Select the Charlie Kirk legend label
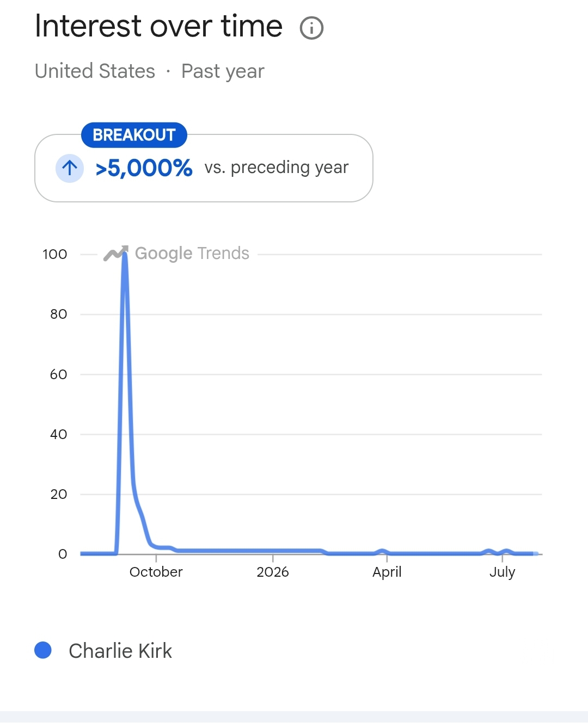Image resolution: width=588 pixels, height=728 pixels. click(120, 651)
